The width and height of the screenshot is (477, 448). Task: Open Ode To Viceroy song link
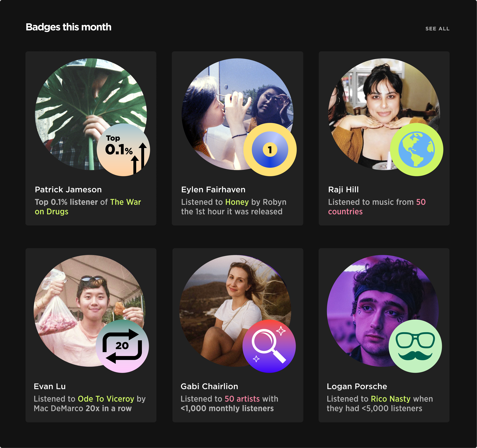coord(106,399)
